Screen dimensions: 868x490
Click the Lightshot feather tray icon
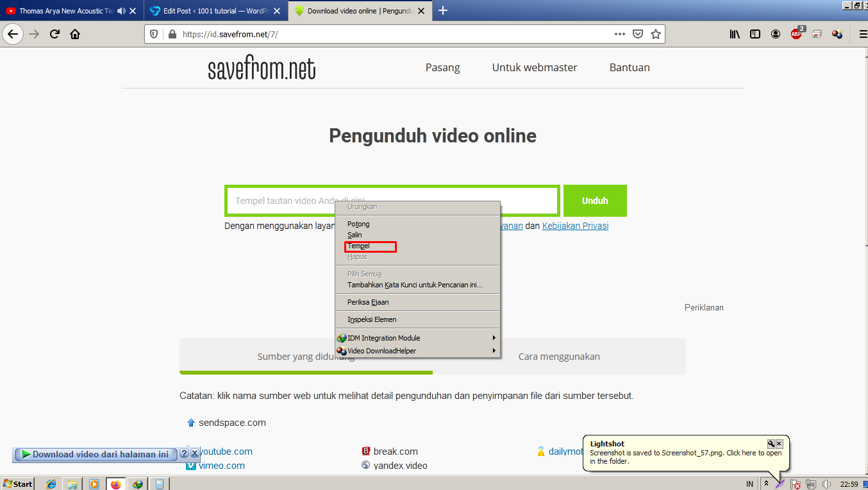click(780, 484)
